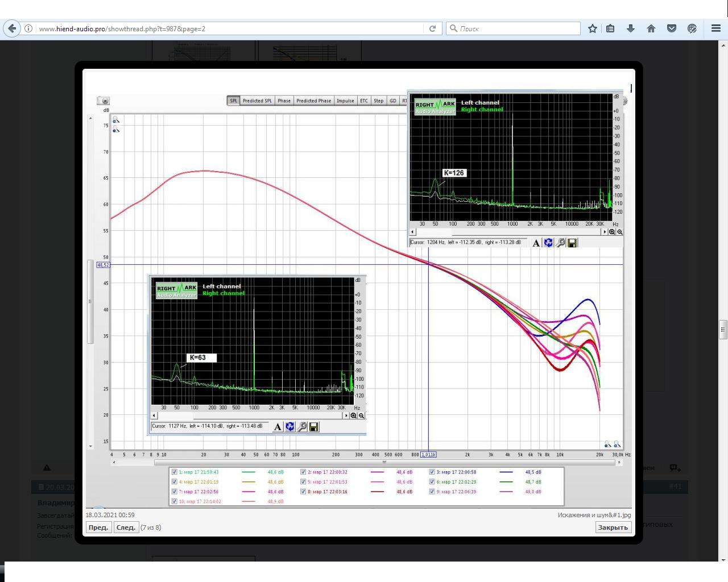Uncheck measurement 9: мар 17 22:06:39
The height and width of the screenshot is (582, 728).
coord(432,492)
